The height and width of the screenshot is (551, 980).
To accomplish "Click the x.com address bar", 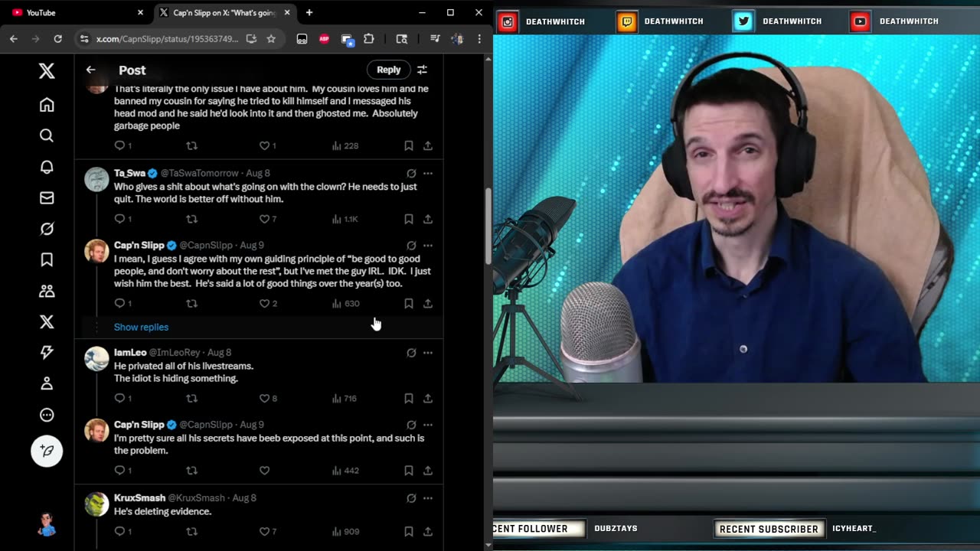I will [168, 38].
